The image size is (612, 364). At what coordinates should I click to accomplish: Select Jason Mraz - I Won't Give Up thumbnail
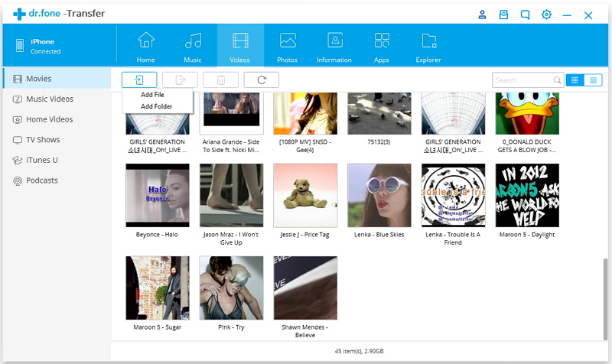click(232, 195)
